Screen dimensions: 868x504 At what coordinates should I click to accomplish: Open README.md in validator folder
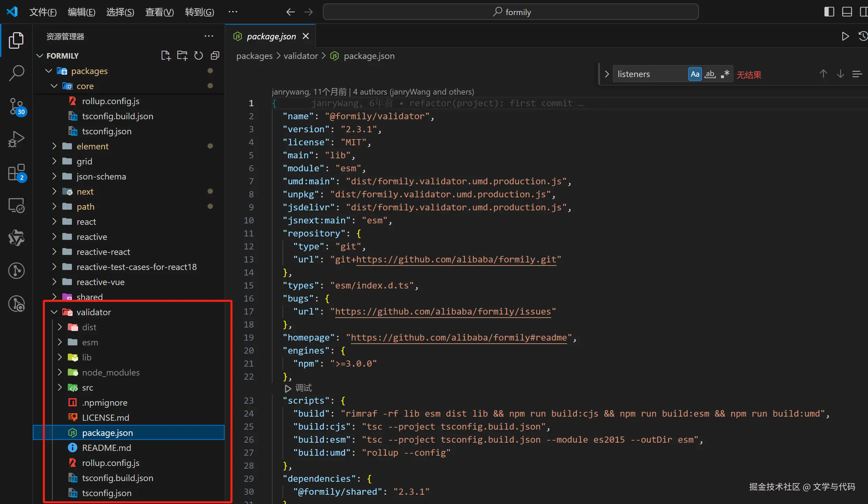[106, 447]
